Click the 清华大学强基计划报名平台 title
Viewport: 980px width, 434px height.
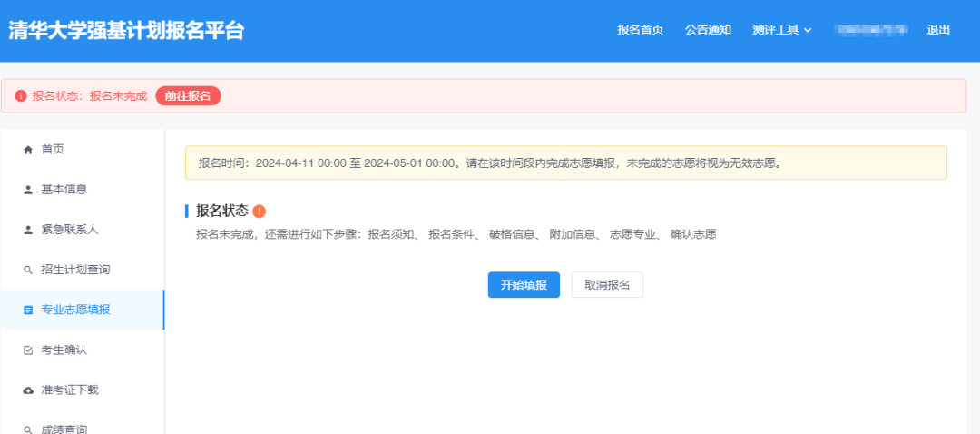[126, 31]
